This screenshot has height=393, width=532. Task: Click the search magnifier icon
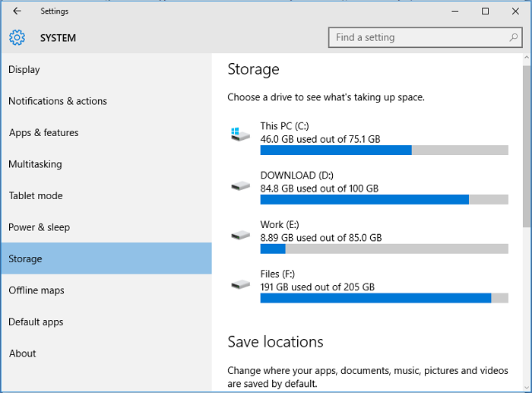(515, 37)
